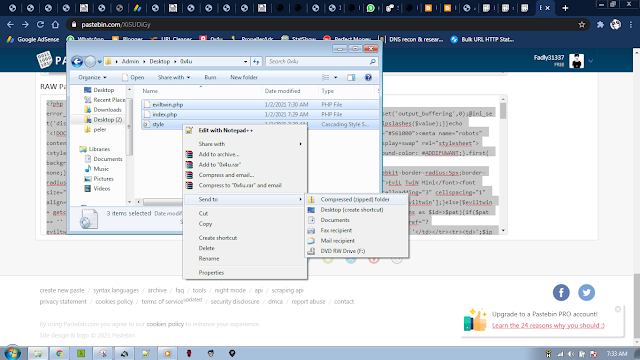The width and height of the screenshot is (640, 360).
Task: Select Documents under Libraries
Action: pyautogui.click(x=107, y=159)
